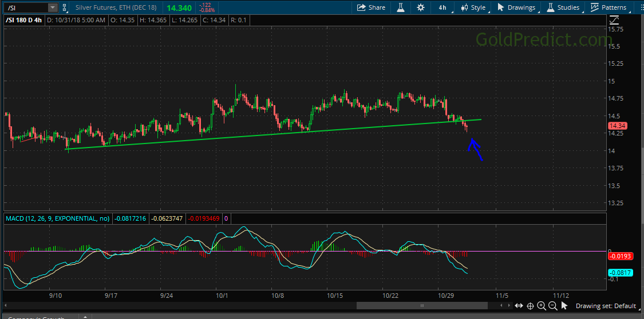Click the price axis scale icon

click(615, 20)
